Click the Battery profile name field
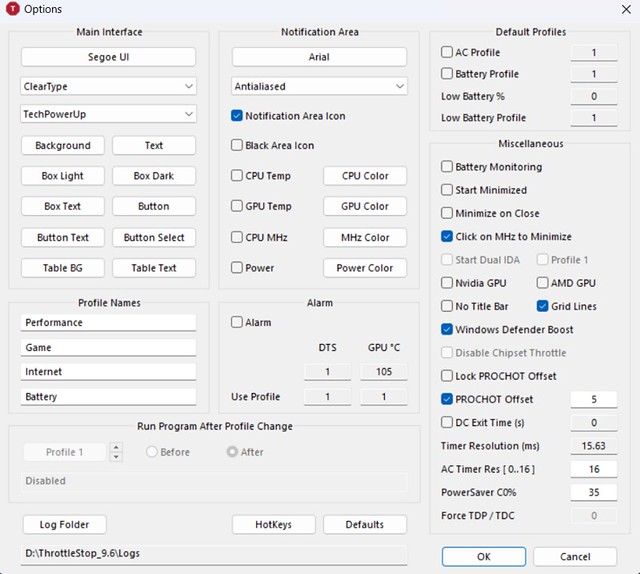The height and width of the screenshot is (574, 640). 108,396
